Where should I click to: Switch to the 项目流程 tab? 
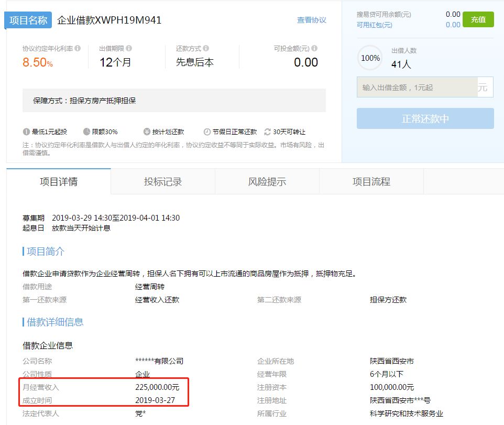pos(371,182)
